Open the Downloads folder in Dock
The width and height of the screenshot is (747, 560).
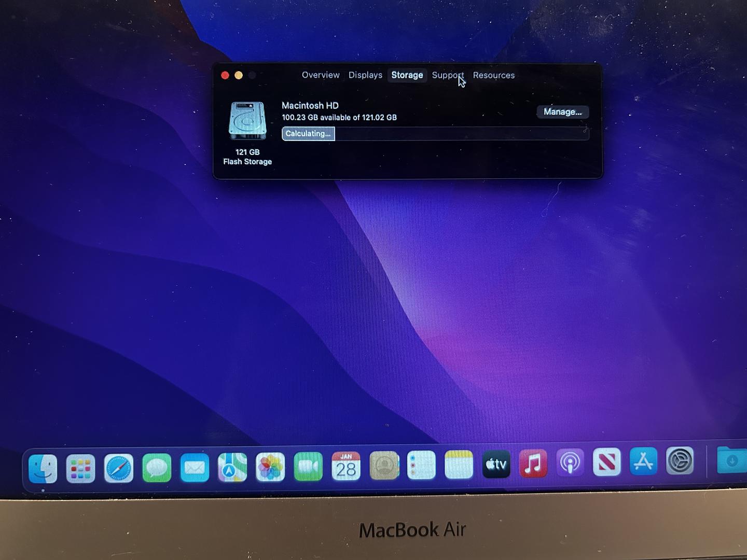coord(731,460)
